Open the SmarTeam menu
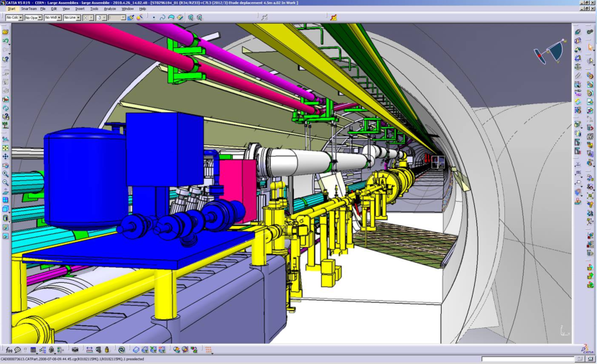This screenshot has width=597, height=364. (x=29, y=9)
